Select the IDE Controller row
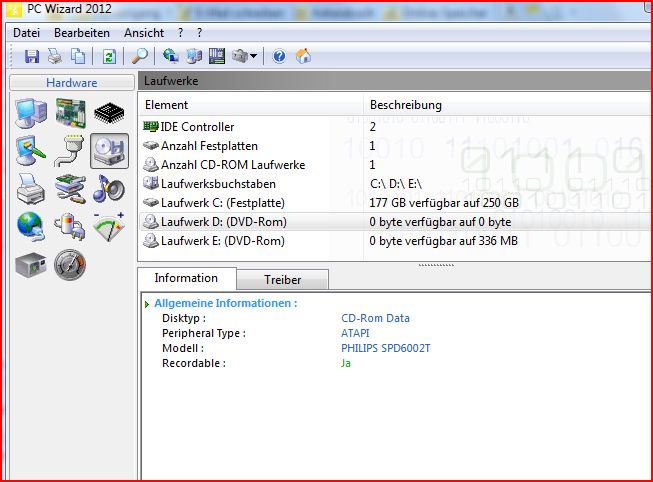 197,127
